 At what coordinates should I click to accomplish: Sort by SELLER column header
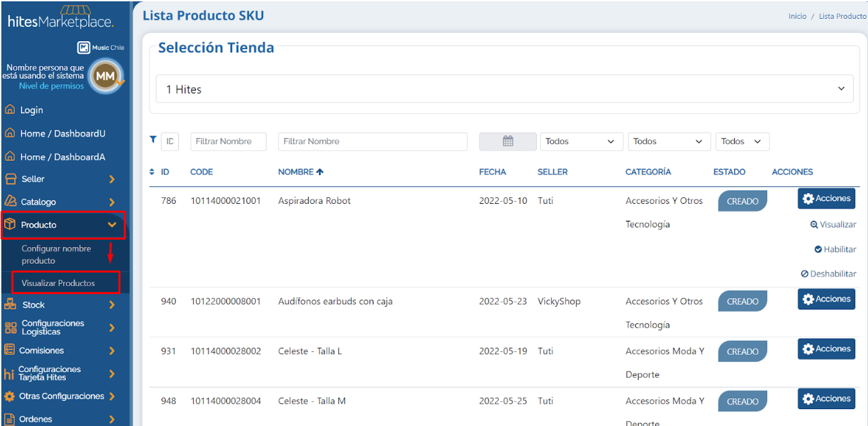[552, 172]
